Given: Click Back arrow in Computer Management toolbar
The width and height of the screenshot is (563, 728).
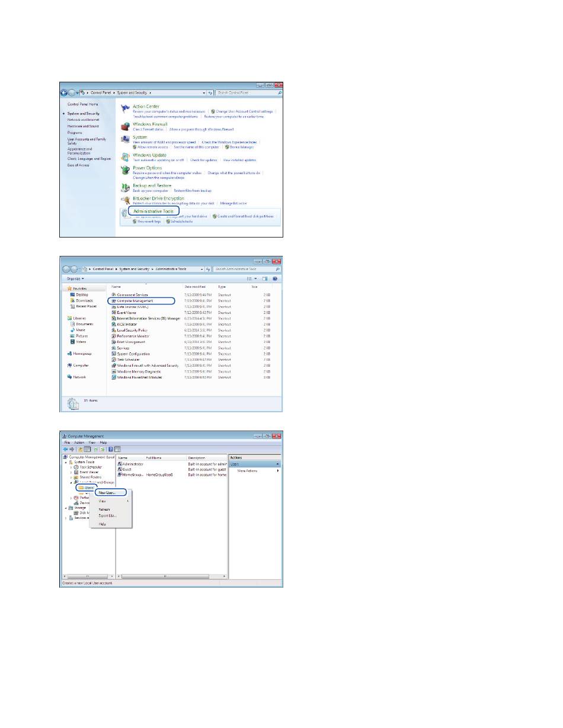Looking at the screenshot, I should coord(65,449).
